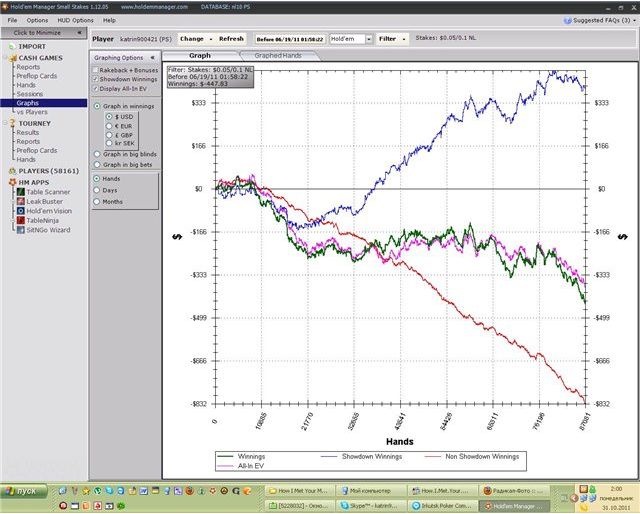This screenshot has height=514, width=640.
Task: Click the Windows Start button (пуск)
Action: [x=23, y=491]
